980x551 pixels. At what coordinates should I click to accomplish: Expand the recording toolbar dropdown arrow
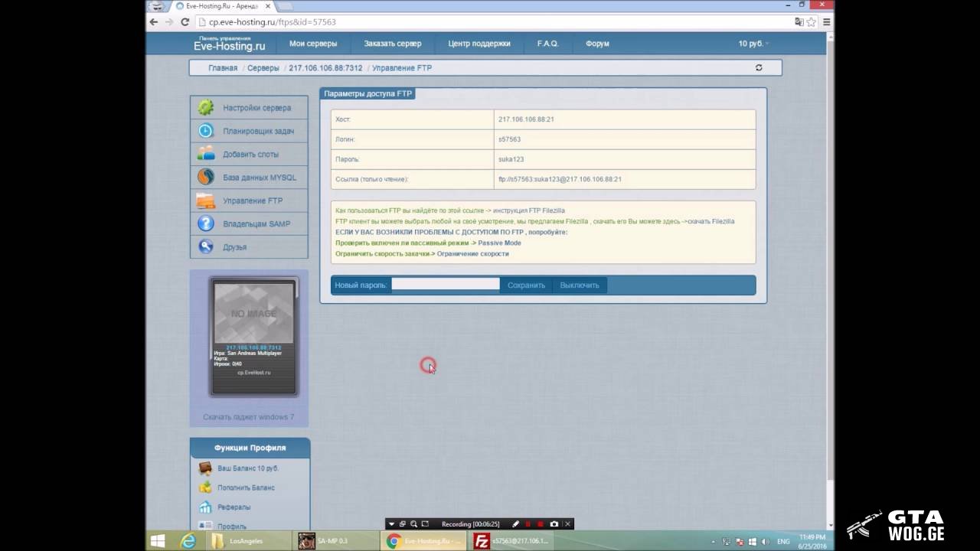click(x=391, y=524)
